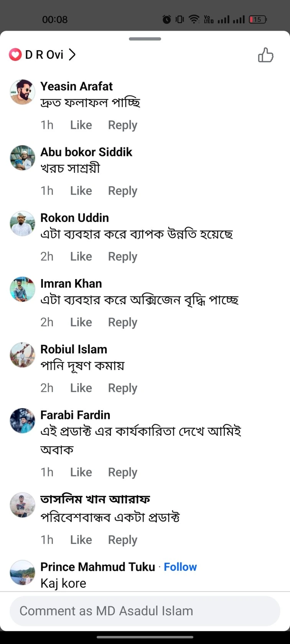Open Imran Khan's profile picture
This screenshot has width=290, height=644.
click(x=22, y=289)
